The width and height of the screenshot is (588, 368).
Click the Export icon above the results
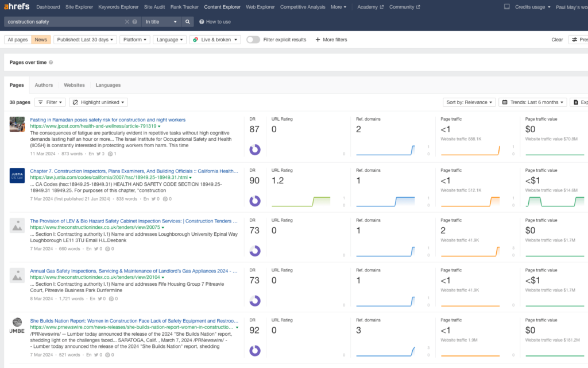577,102
